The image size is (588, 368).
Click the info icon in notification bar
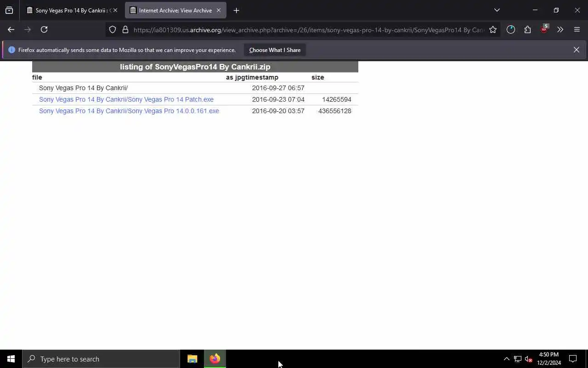11,50
